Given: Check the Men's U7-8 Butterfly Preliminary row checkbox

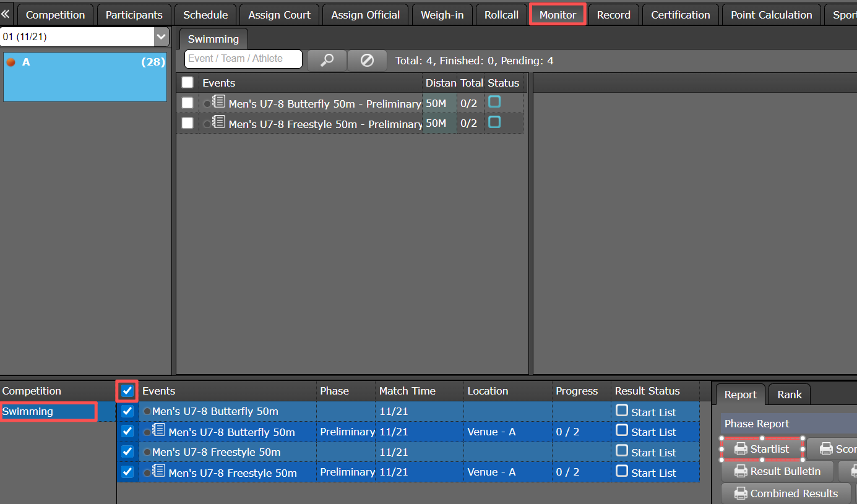Looking at the screenshot, I should click(x=187, y=103).
